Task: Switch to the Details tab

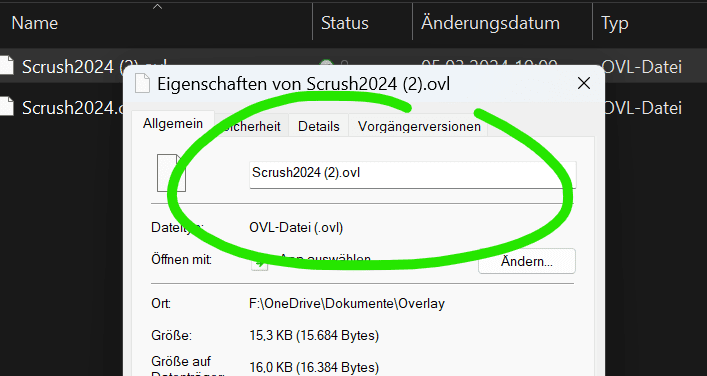Action: 319,126
